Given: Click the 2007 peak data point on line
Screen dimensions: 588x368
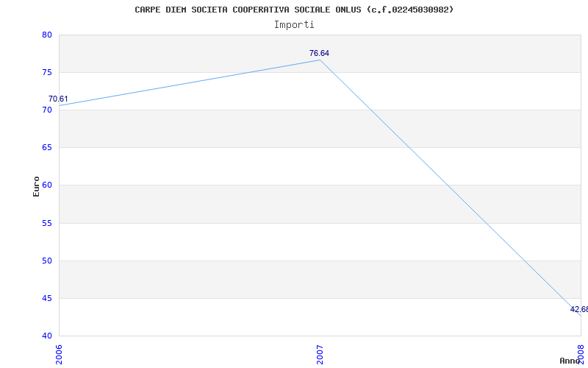Looking at the screenshot, I should pyautogui.click(x=320, y=60).
